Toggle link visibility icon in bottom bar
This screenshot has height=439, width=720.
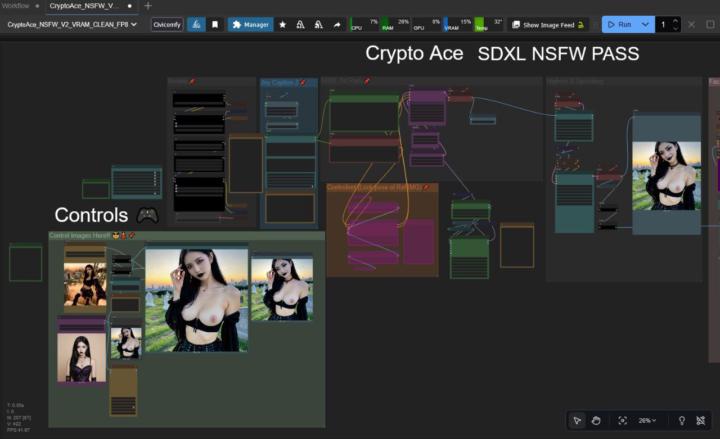point(701,420)
